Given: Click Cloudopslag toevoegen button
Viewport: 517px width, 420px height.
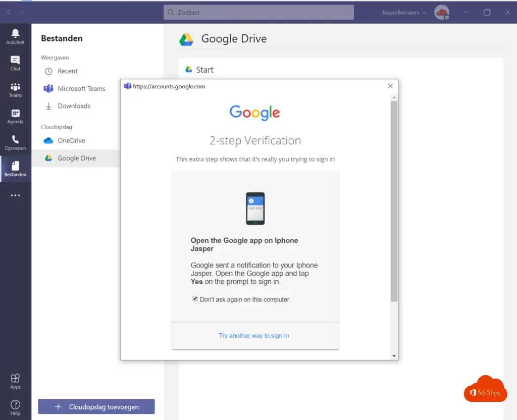Looking at the screenshot, I should point(96,406).
